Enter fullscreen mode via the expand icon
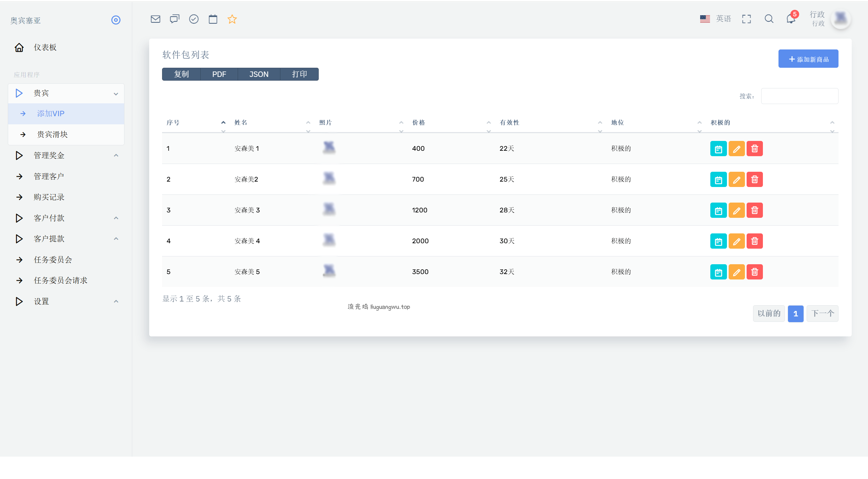The image size is (868, 479). click(x=746, y=19)
